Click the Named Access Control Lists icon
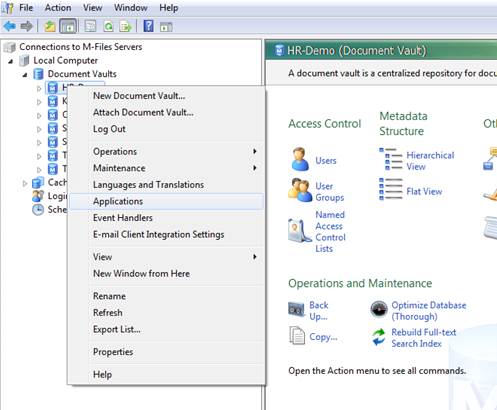 pyautogui.click(x=299, y=230)
